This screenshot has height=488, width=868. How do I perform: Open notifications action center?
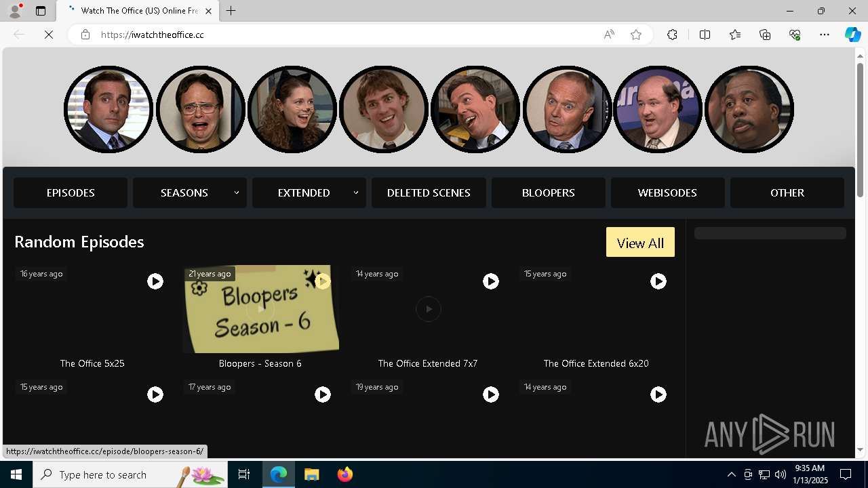[x=846, y=474]
